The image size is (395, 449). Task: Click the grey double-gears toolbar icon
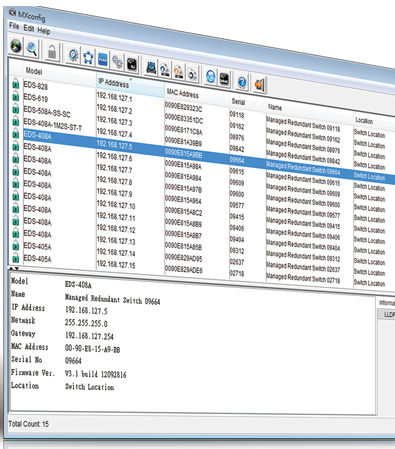[x=117, y=62]
